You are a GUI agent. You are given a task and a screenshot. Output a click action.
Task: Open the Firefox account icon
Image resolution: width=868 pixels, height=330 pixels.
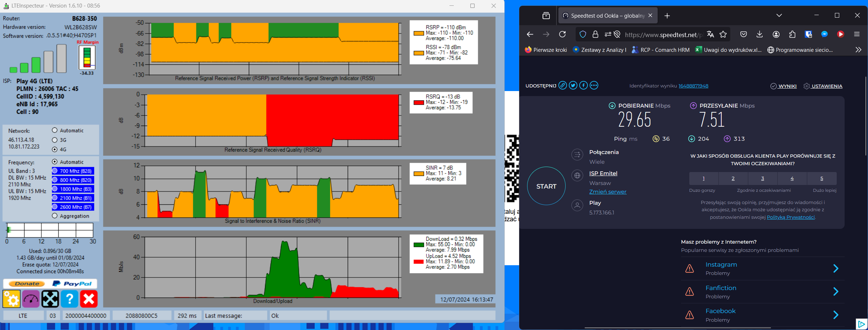coord(776,34)
